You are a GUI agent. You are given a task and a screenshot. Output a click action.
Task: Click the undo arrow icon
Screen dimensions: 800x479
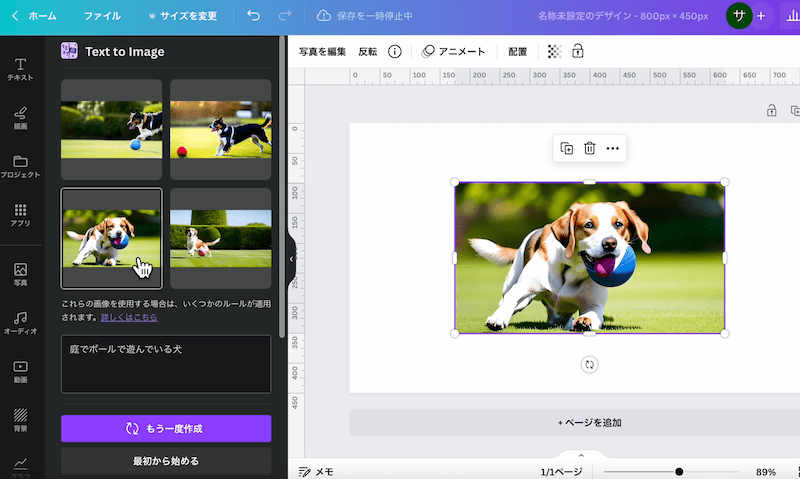[254, 16]
